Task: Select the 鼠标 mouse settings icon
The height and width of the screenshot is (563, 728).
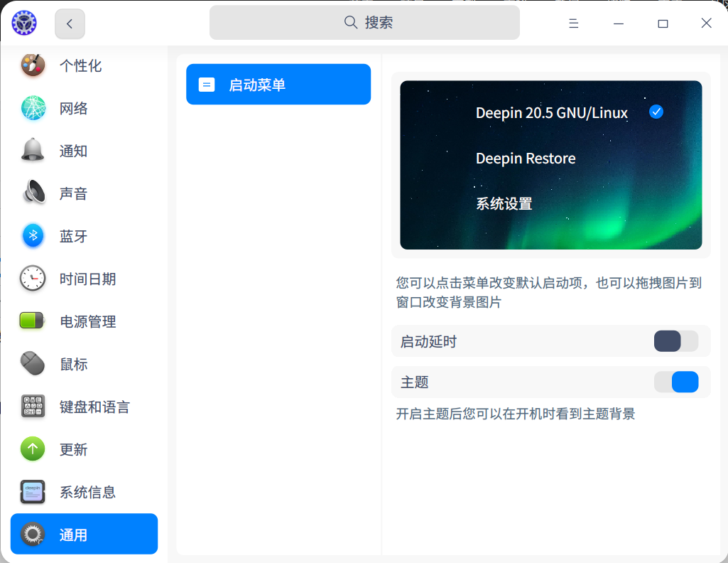Action: (x=33, y=364)
